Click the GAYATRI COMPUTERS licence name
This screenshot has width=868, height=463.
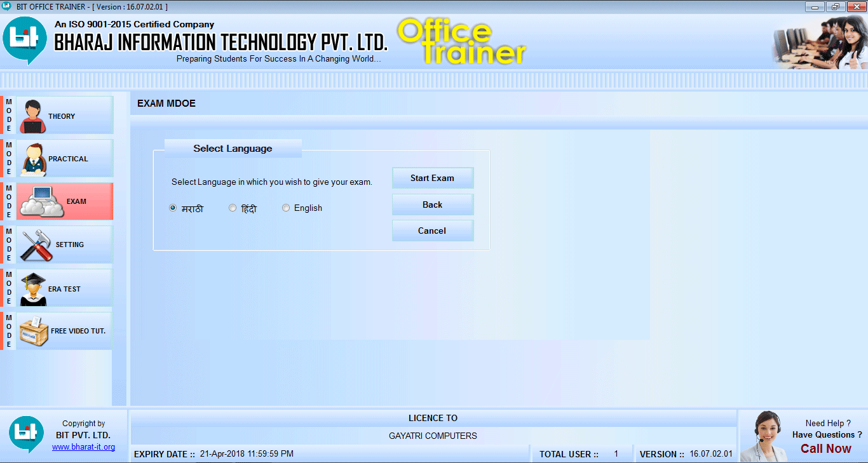pos(433,436)
